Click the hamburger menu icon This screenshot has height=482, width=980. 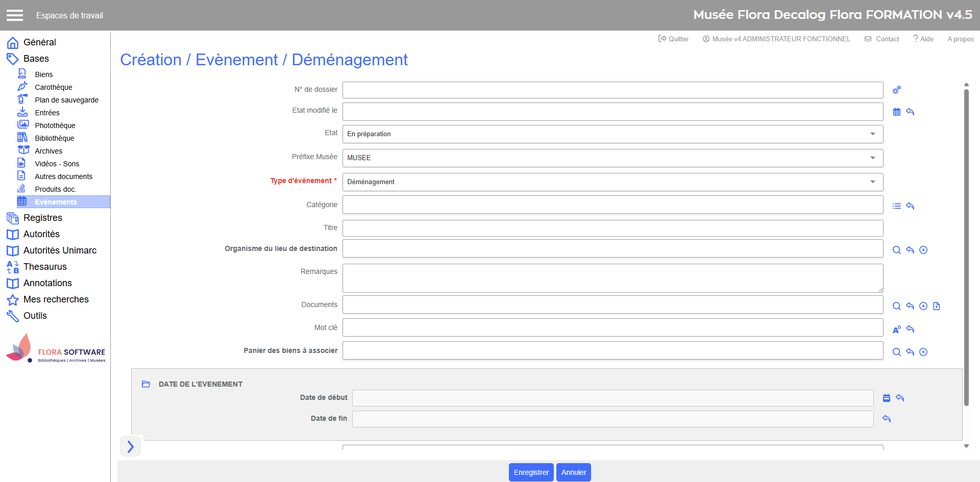pyautogui.click(x=15, y=15)
